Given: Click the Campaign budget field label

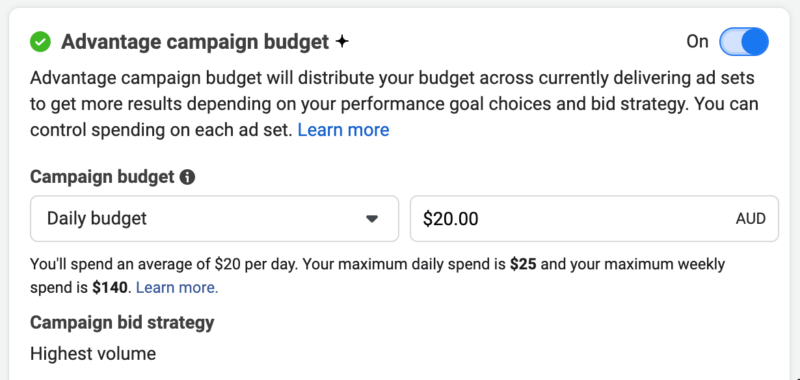Looking at the screenshot, I should click(102, 178).
